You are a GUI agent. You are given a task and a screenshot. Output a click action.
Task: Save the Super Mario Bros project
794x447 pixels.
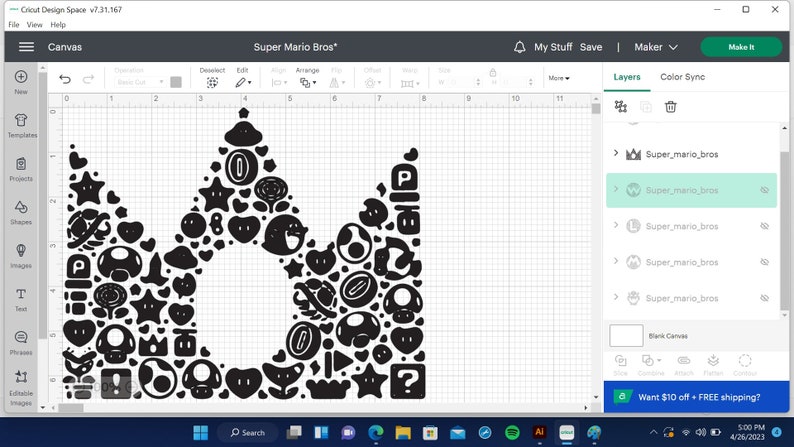[591, 47]
